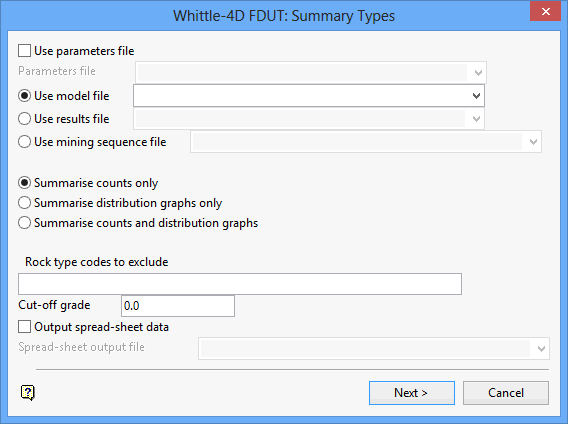Expand the mining sequence file dropdown
The image size is (568, 424).
coord(533,142)
